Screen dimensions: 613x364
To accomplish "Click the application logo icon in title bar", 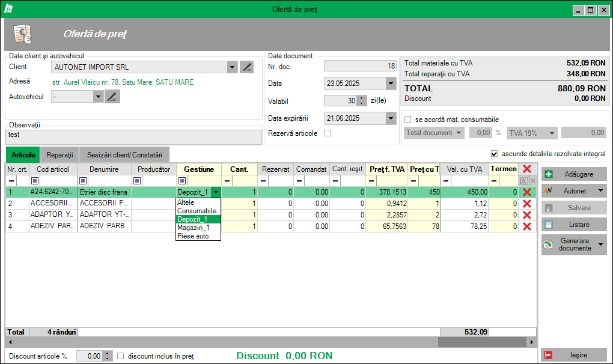I will tap(8, 8).
